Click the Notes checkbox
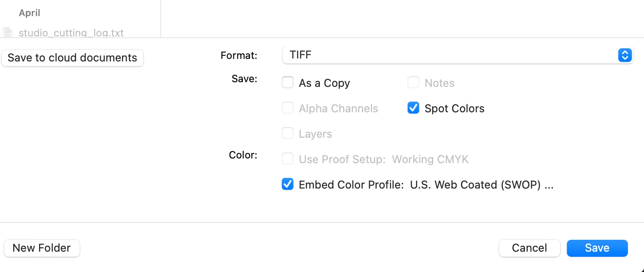Image resolution: width=644 pixels, height=272 pixels. 413,83
